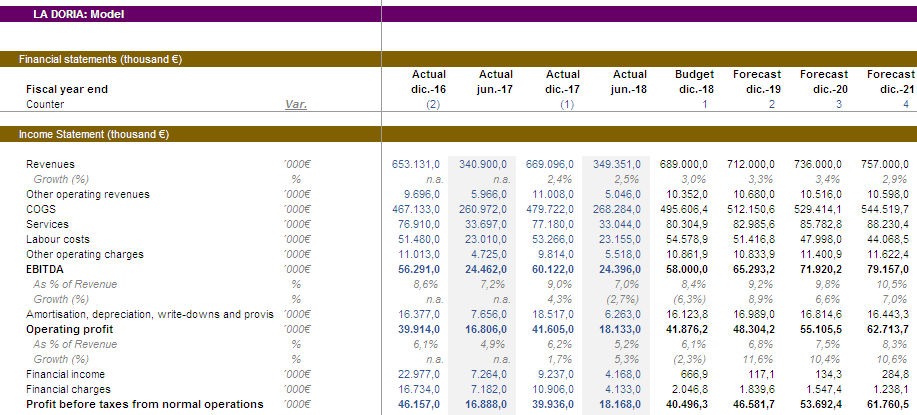Select Financial income value 22.977,0
Image resolution: width=917 pixels, height=415 pixels.
pos(418,374)
